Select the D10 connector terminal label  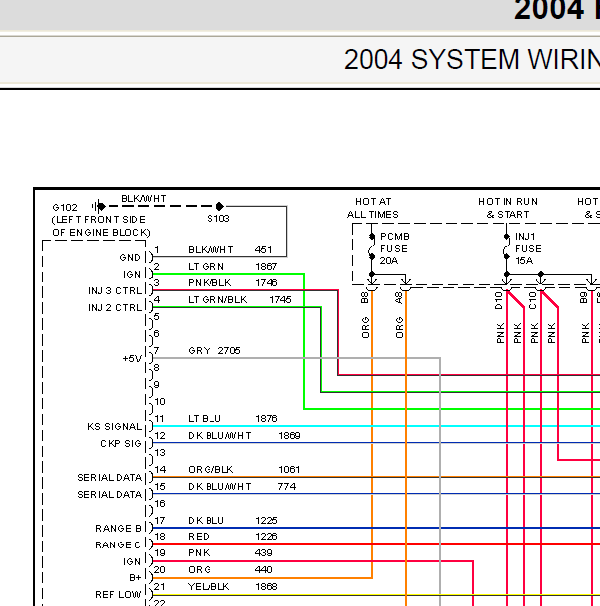(499, 300)
